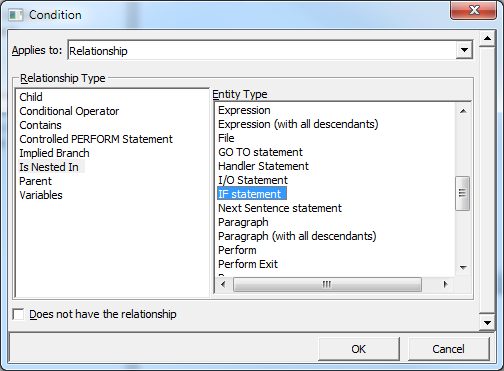The height and width of the screenshot is (371, 504).
Task: Click dialog outer scroll down arrow
Action: tap(487, 323)
